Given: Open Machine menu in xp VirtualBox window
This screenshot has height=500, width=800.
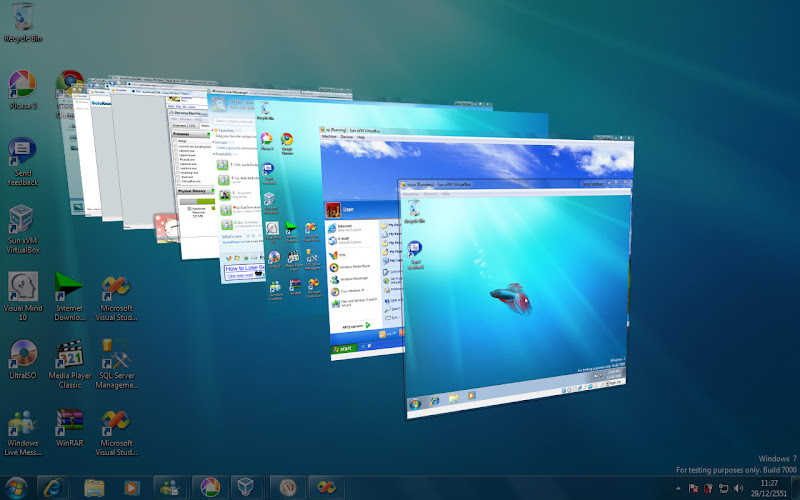Looking at the screenshot, I should click(329, 137).
